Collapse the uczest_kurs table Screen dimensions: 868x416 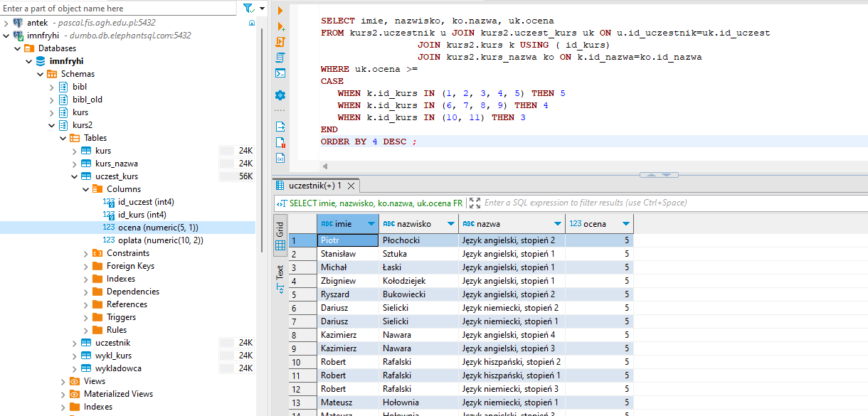coord(75,176)
